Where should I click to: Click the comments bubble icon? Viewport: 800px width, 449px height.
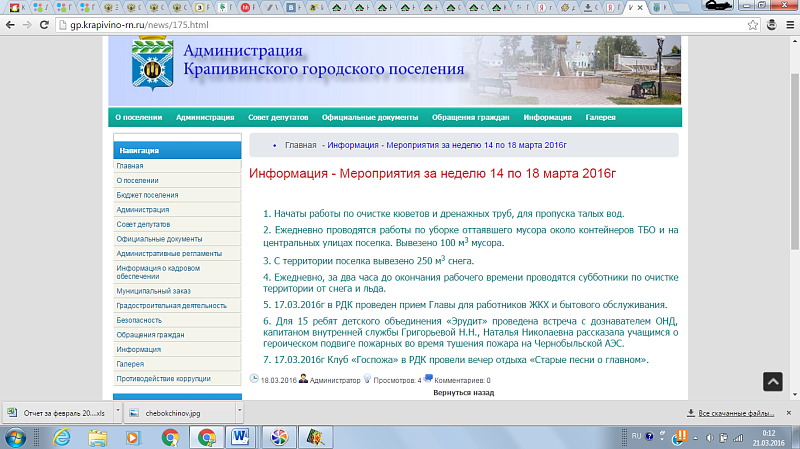click(x=428, y=378)
